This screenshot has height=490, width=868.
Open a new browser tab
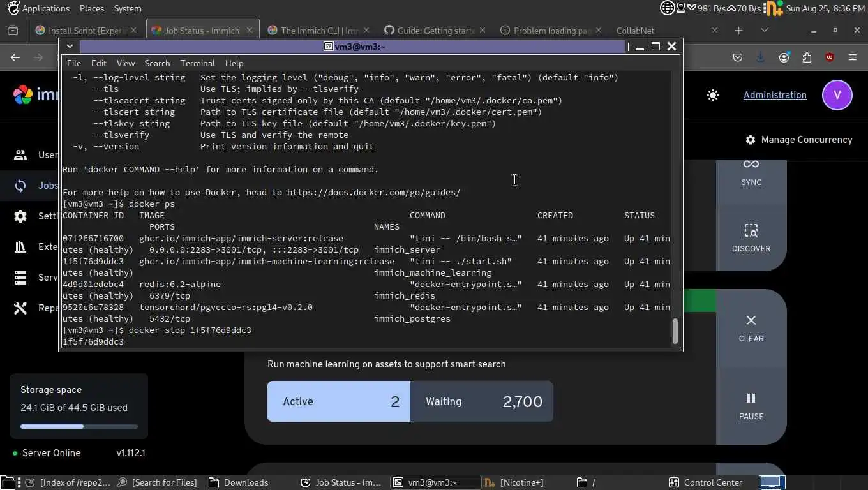pyautogui.click(x=738, y=30)
